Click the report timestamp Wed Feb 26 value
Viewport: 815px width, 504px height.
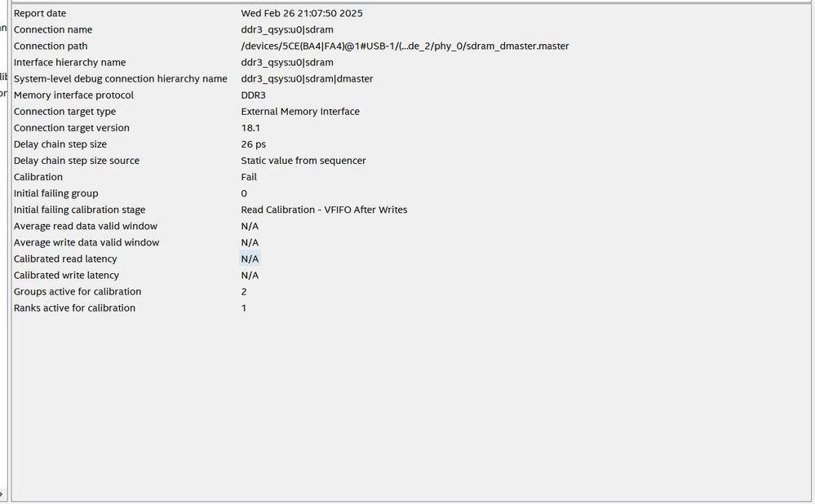click(302, 13)
